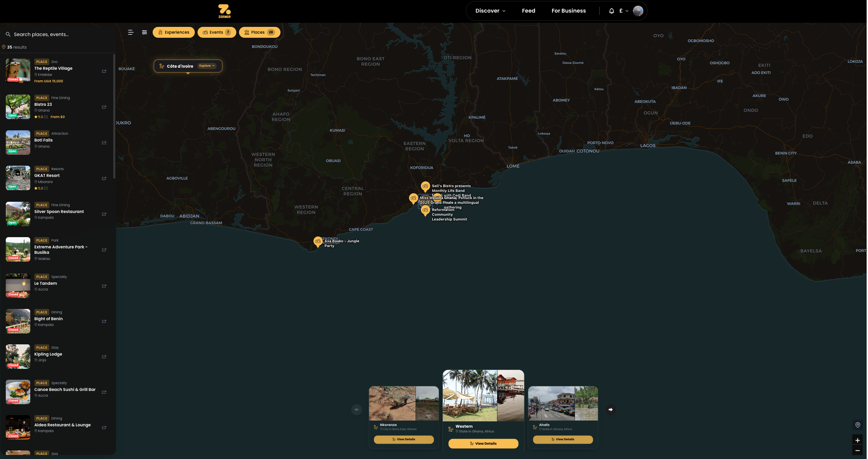Screen dimensions: 868x459
Task: Click Explore next to Côte d'Ivoire
Action: click(207, 66)
